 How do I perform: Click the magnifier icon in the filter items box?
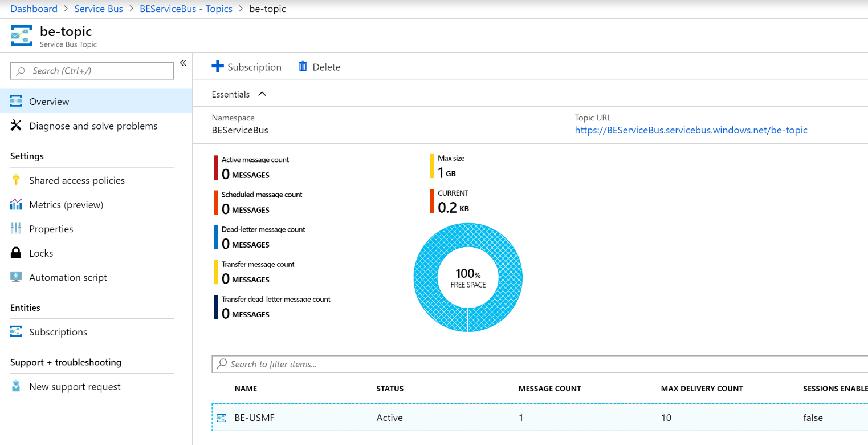click(x=221, y=364)
